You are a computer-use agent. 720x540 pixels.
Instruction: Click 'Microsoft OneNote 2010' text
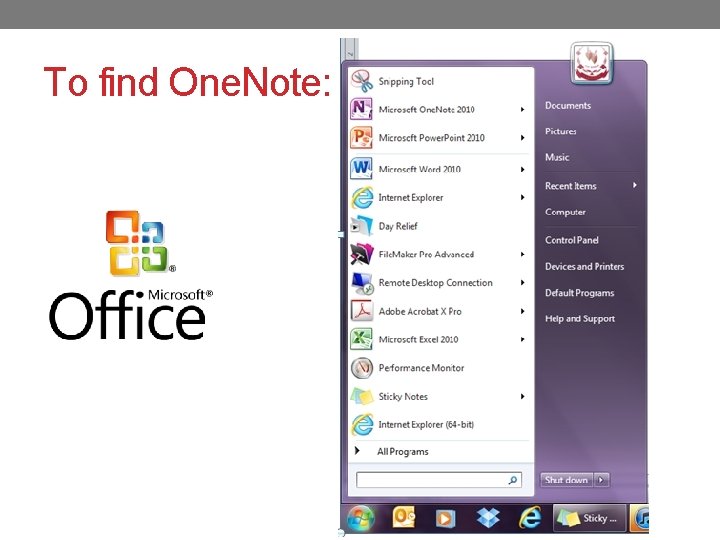tap(427, 109)
